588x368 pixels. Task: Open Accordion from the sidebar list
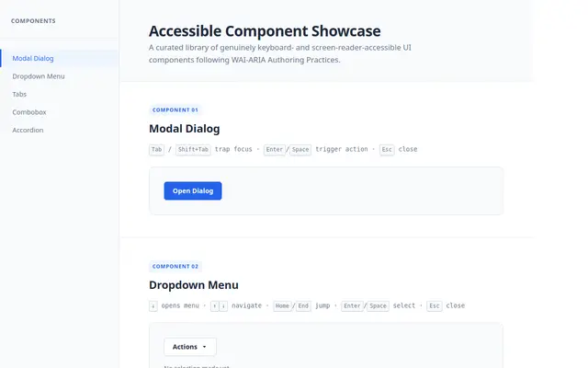point(59,131)
